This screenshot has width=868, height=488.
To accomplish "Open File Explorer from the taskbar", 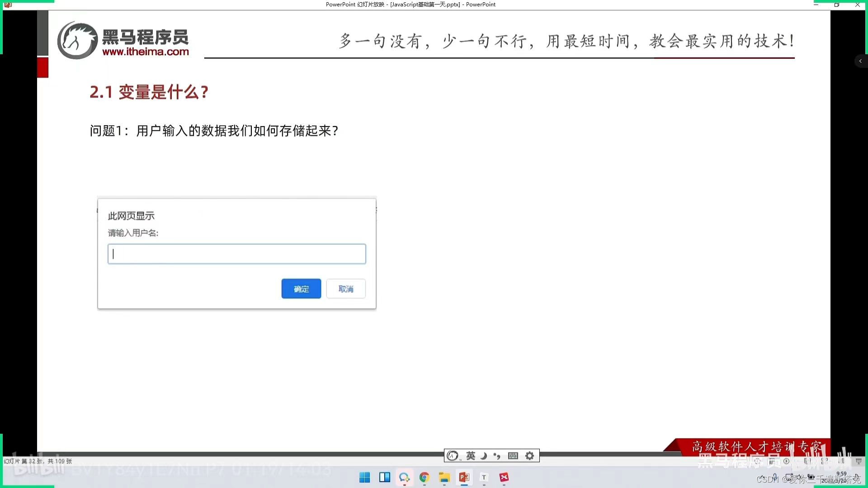I will click(444, 478).
